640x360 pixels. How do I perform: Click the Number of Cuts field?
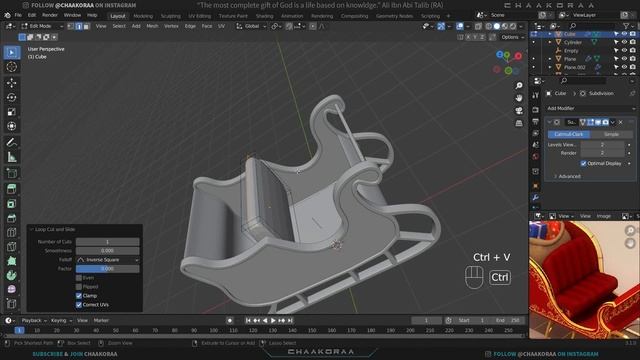(x=107, y=242)
